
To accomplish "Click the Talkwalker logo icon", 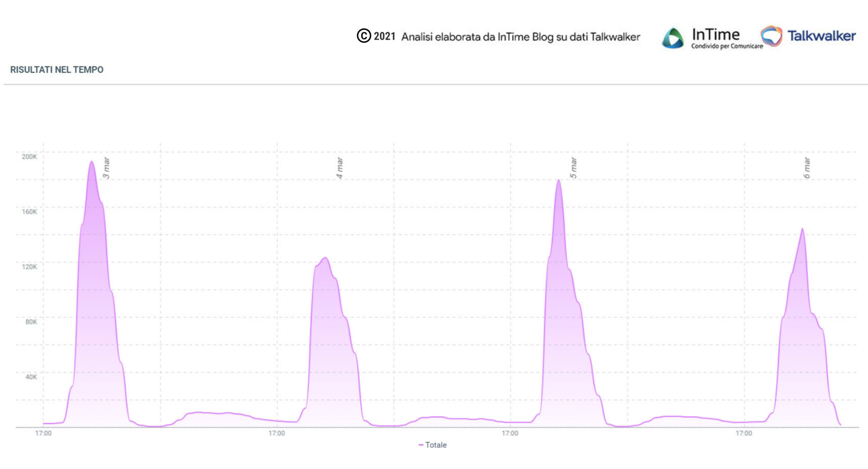I will point(771,36).
